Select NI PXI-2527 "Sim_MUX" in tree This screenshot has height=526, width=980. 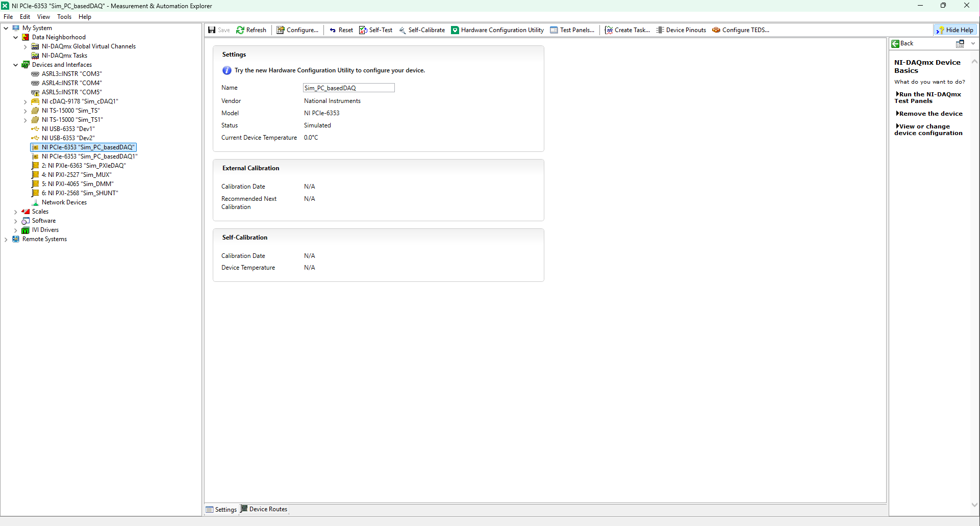tap(77, 175)
